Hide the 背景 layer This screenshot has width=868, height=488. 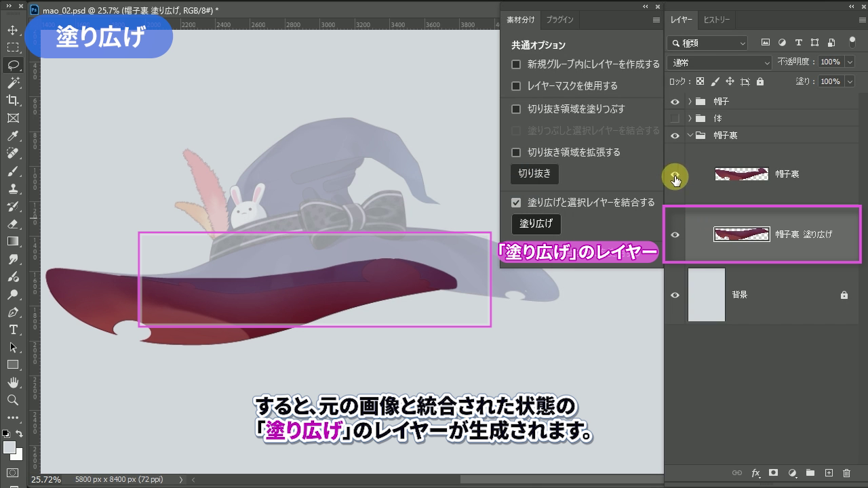pos(675,295)
